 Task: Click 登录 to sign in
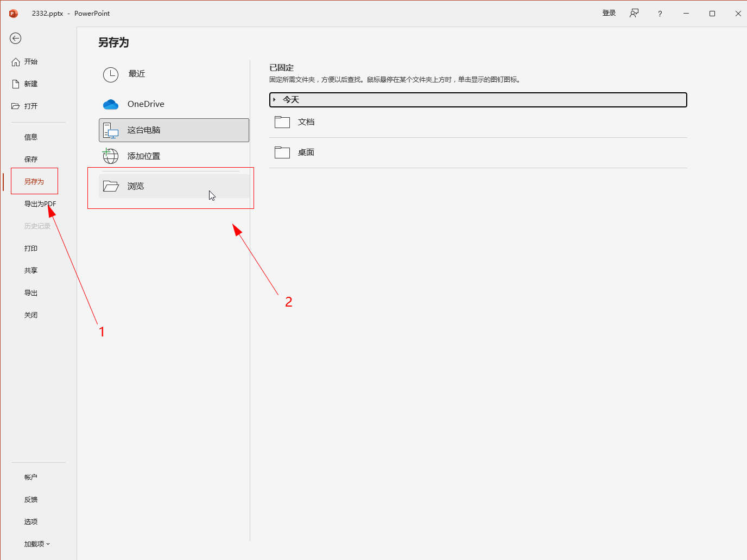point(609,14)
